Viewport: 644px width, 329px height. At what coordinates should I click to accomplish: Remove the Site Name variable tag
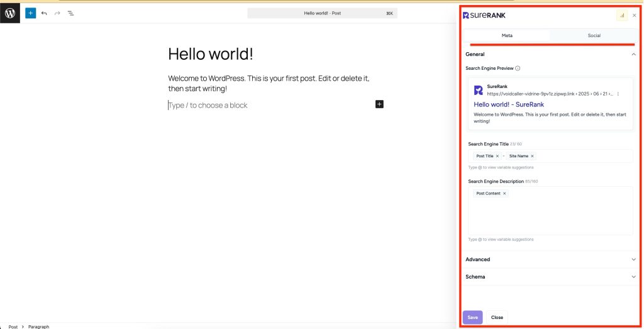pos(532,156)
